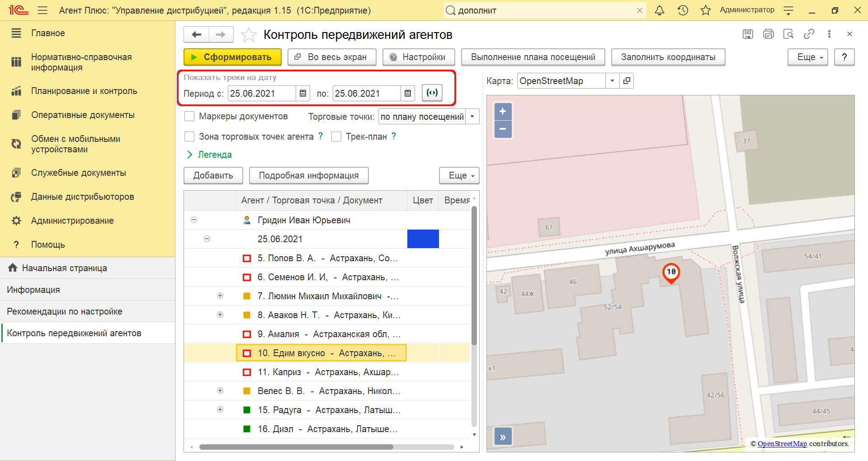Click map marker number 10
Viewport: 868px width, 461px height.
click(x=671, y=273)
